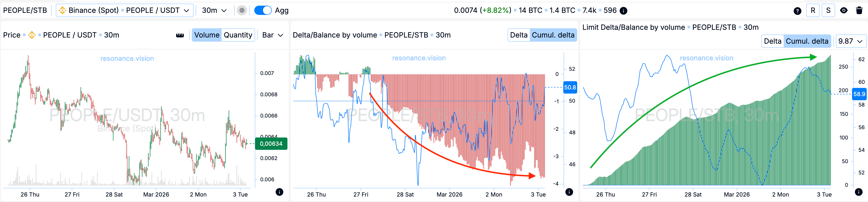
Task: Toggle visibility with the eye icon
Action: coord(844,11)
